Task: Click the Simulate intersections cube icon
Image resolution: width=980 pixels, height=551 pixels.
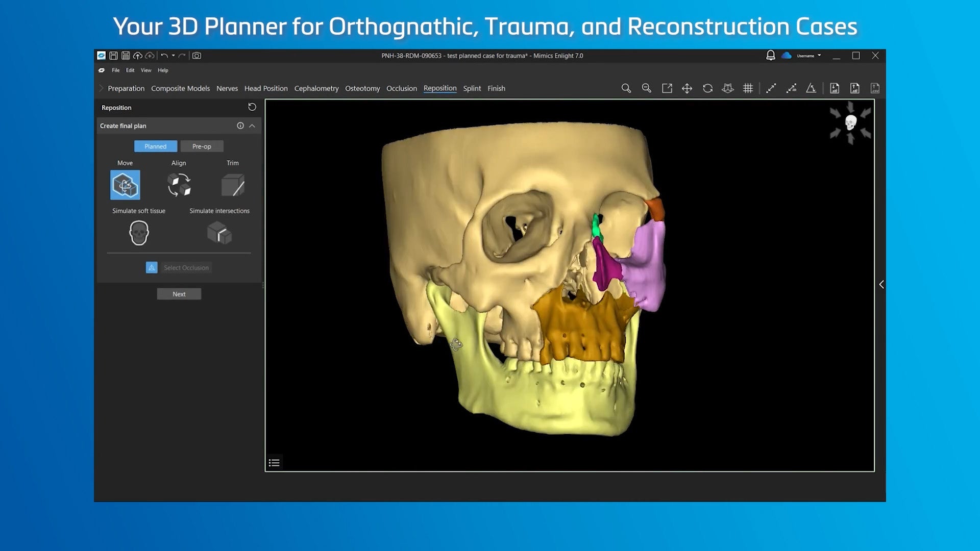Action: pyautogui.click(x=219, y=233)
